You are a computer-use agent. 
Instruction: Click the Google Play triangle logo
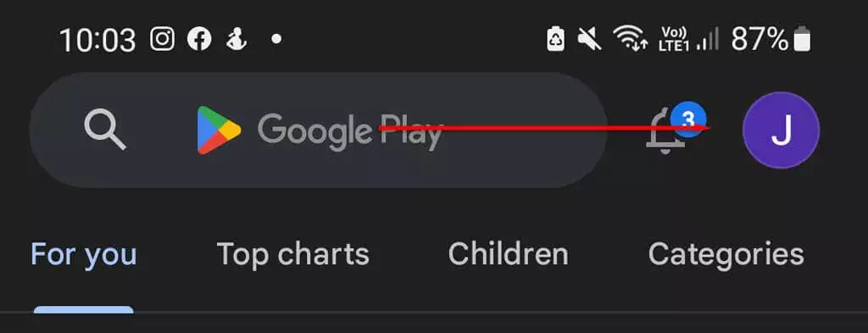(x=220, y=130)
